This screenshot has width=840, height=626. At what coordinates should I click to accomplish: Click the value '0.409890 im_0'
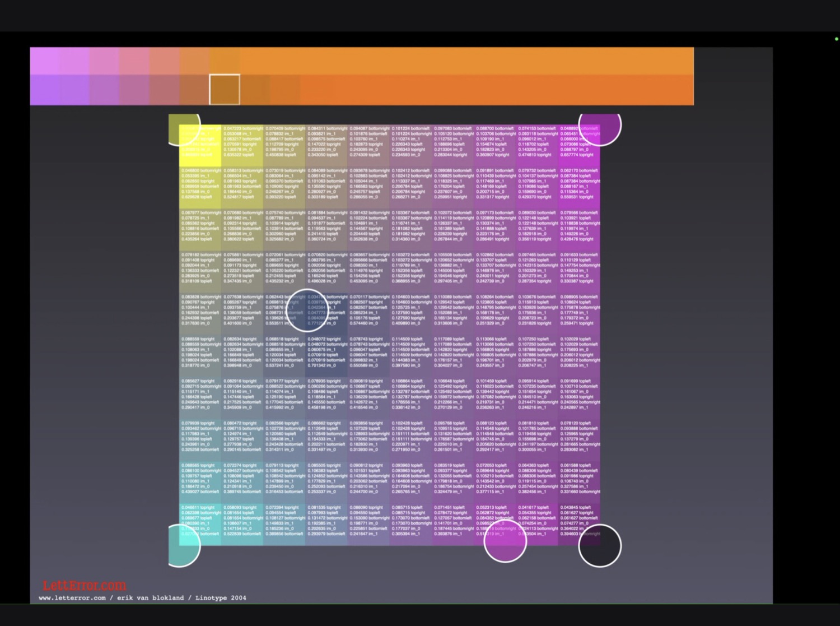[x=407, y=323]
